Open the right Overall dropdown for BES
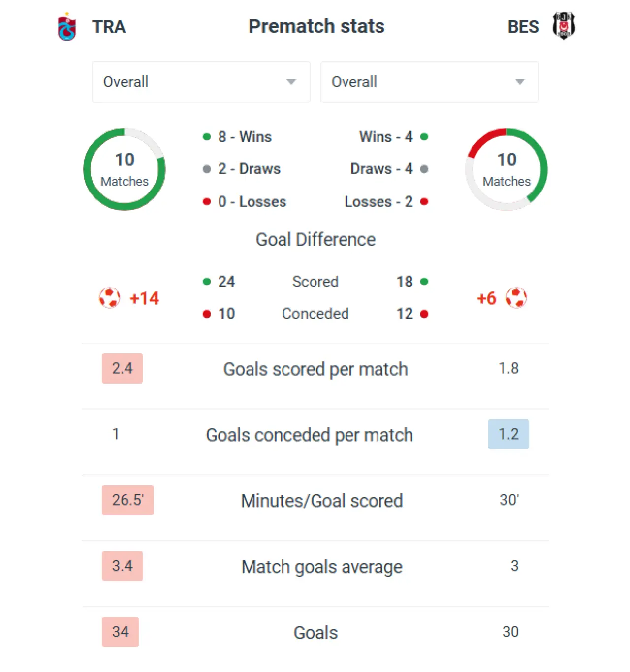This screenshot has width=630, height=672. pyautogui.click(x=429, y=82)
